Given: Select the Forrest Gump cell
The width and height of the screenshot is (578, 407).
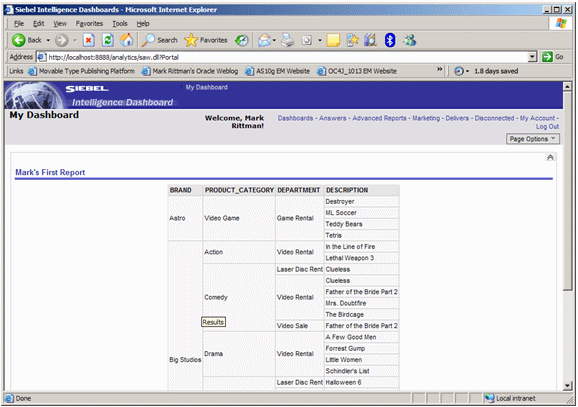Looking at the screenshot, I should pos(361,348).
